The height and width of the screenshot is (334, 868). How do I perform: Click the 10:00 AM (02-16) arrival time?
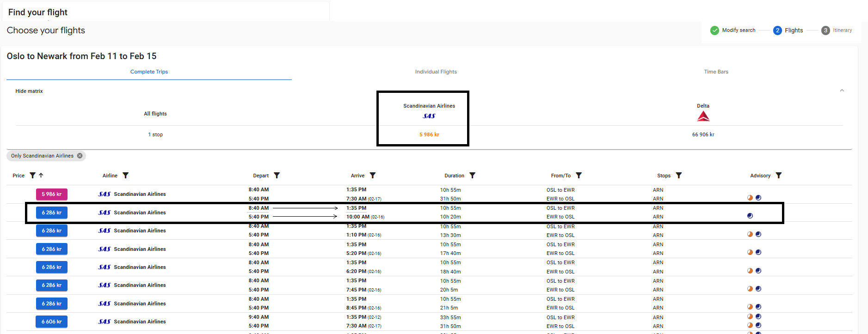pyautogui.click(x=365, y=217)
